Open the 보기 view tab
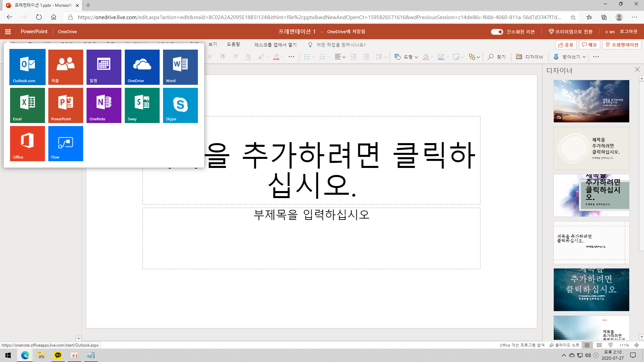 click(x=213, y=44)
